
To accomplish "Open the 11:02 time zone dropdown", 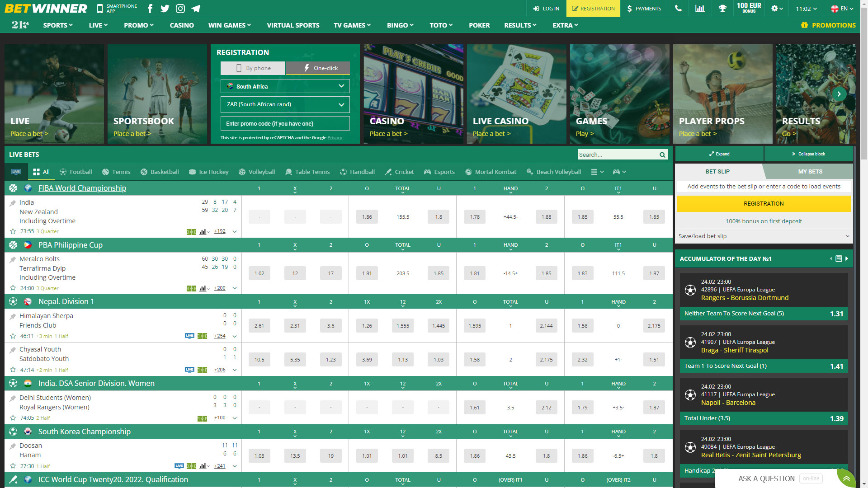I will pyautogui.click(x=807, y=9).
